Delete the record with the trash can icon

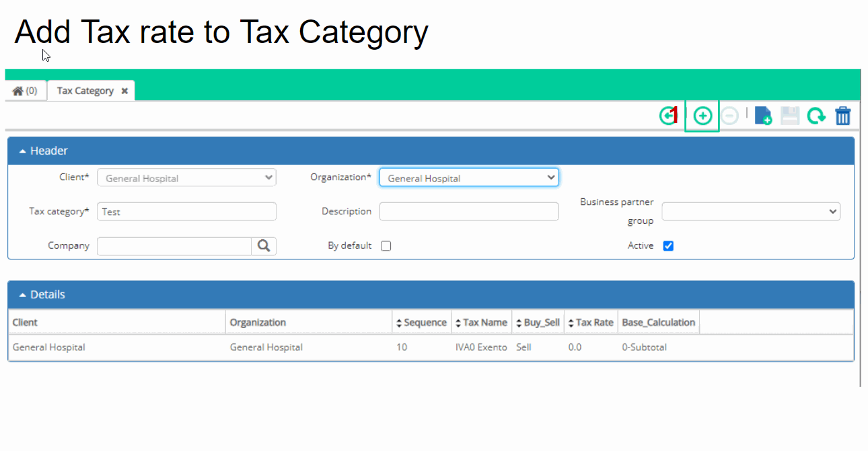843,115
